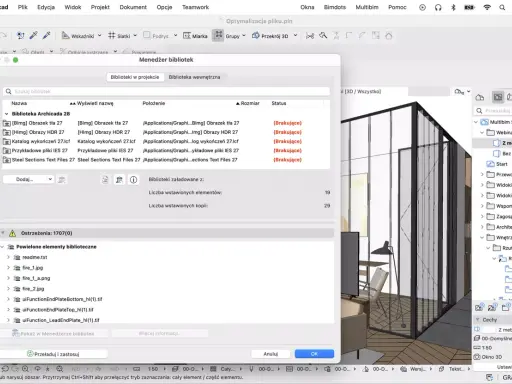Image resolution: width=512 pixels, height=384 pixels.
Task: Toggle the Podryc checkbox in toolbar
Action: pos(147,35)
